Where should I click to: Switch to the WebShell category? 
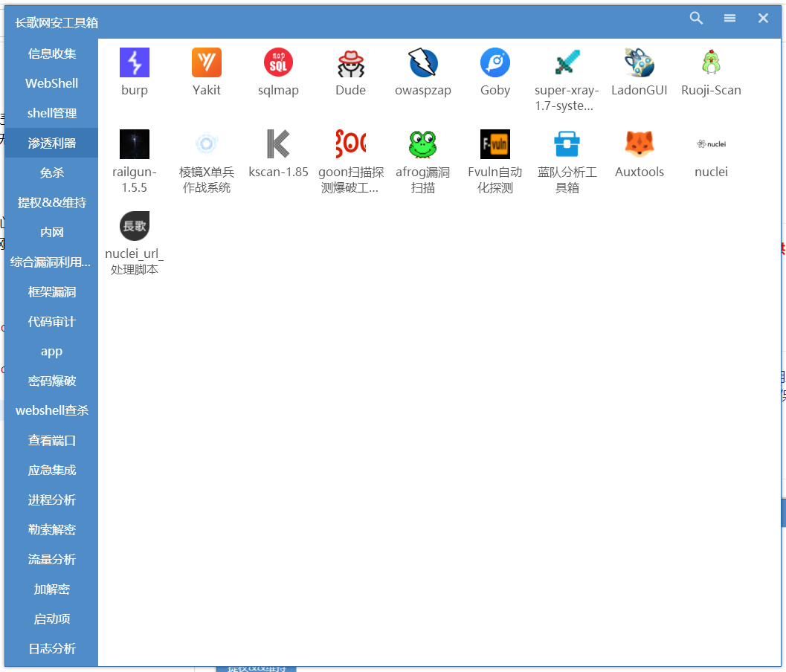(x=51, y=83)
